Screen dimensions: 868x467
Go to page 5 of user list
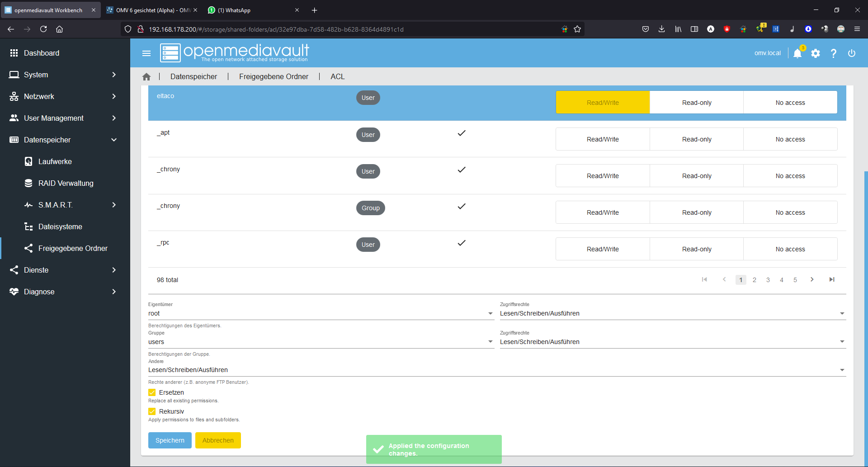pos(795,280)
